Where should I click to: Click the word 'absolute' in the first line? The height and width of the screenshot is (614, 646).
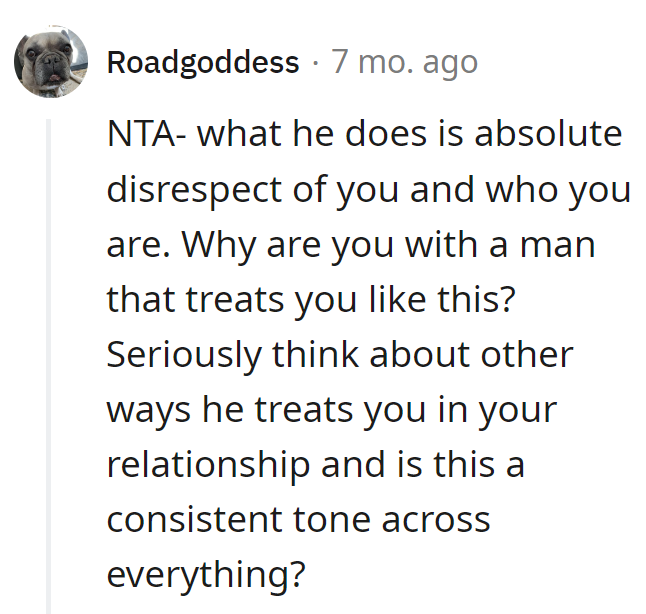click(x=548, y=133)
